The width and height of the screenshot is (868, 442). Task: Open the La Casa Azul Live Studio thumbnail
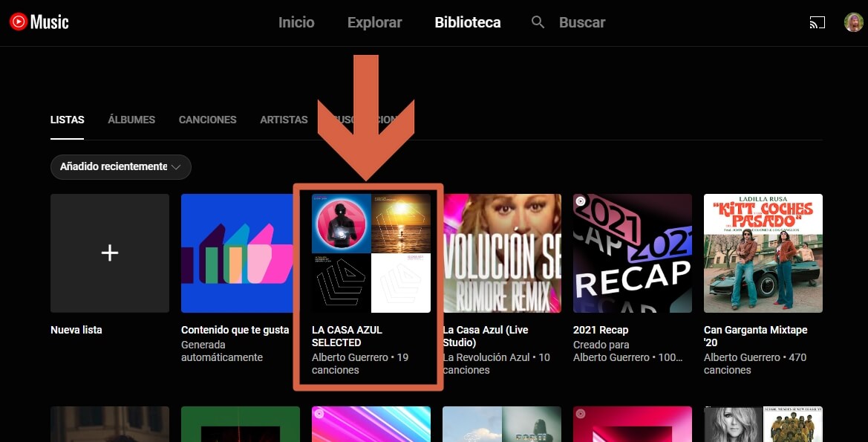(x=501, y=253)
